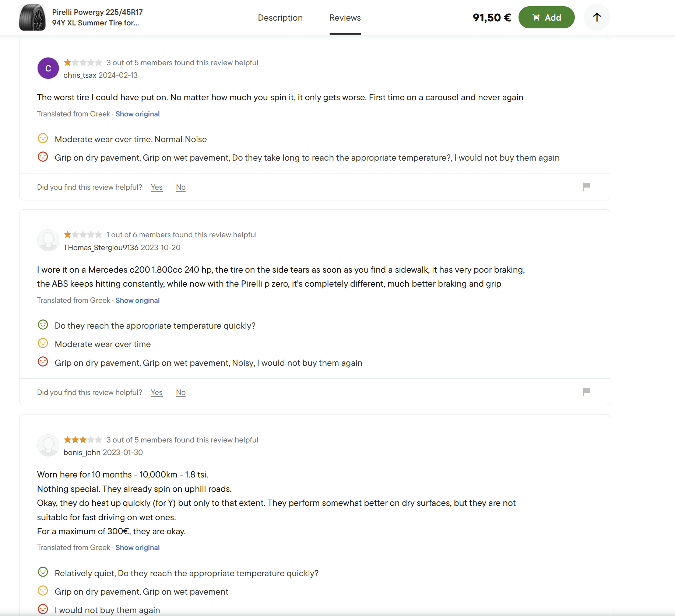Click the Pirelli tire product thumbnail
The width and height of the screenshot is (675, 616).
pos(32,17)
